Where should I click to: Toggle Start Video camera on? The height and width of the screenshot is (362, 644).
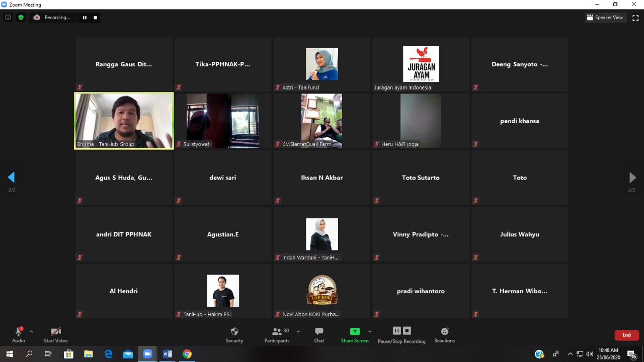55,334
